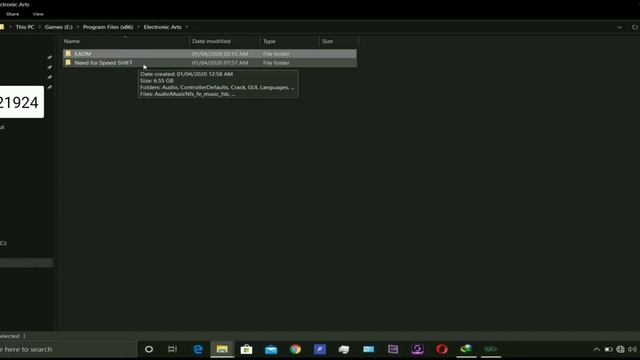Go to This PC in breadcrumb
Image resolution: width=640 pixels, height=360 pixels.
pos(25,27)
